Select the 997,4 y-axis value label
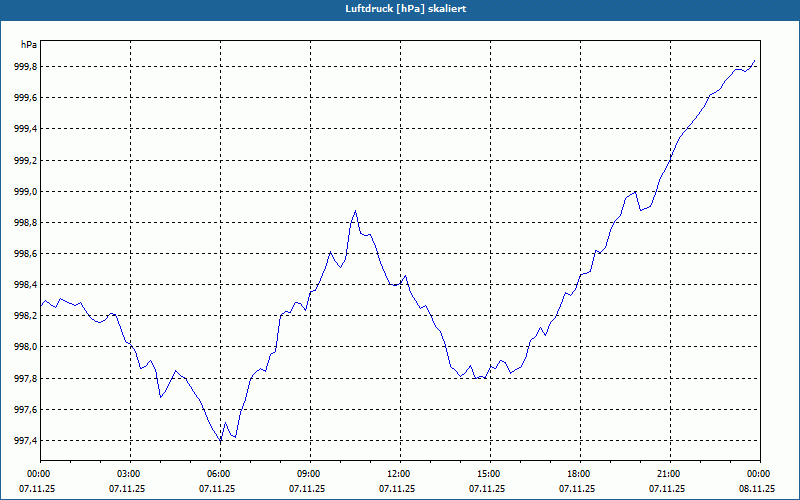Image resolution: width=800 pixels, height=500 pixels. coord(22,441)
